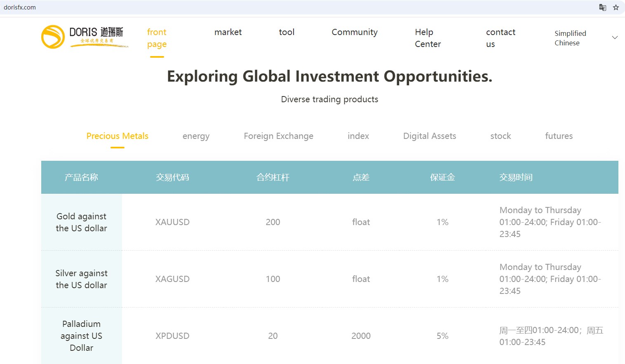View the futures tab

tap(559, 136)
